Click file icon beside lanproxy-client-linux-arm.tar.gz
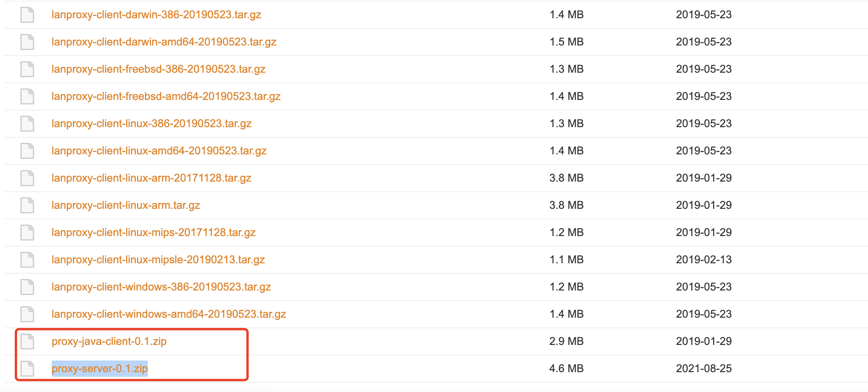 pyautogui.click(x=27, y=205)
